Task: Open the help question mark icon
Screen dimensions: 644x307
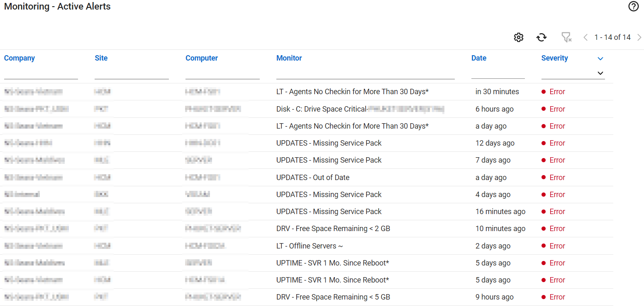Action: point(633,7)
